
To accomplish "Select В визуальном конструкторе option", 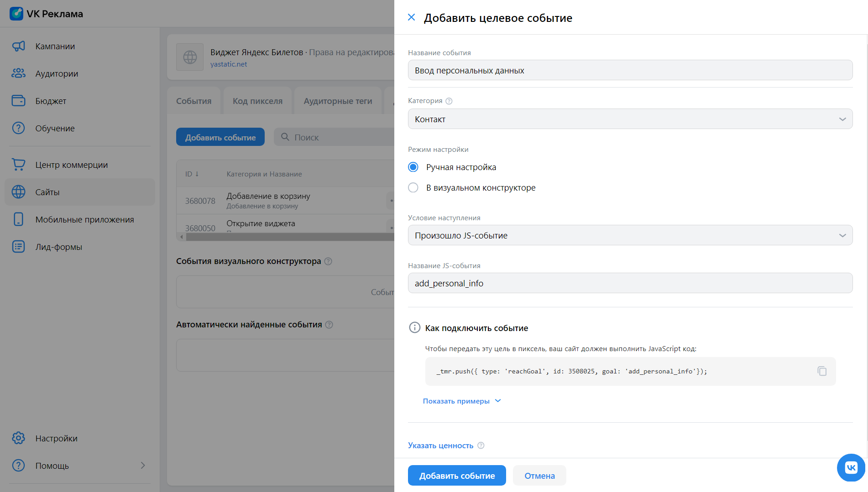I will pyautogui.click(x=413, y=188).
